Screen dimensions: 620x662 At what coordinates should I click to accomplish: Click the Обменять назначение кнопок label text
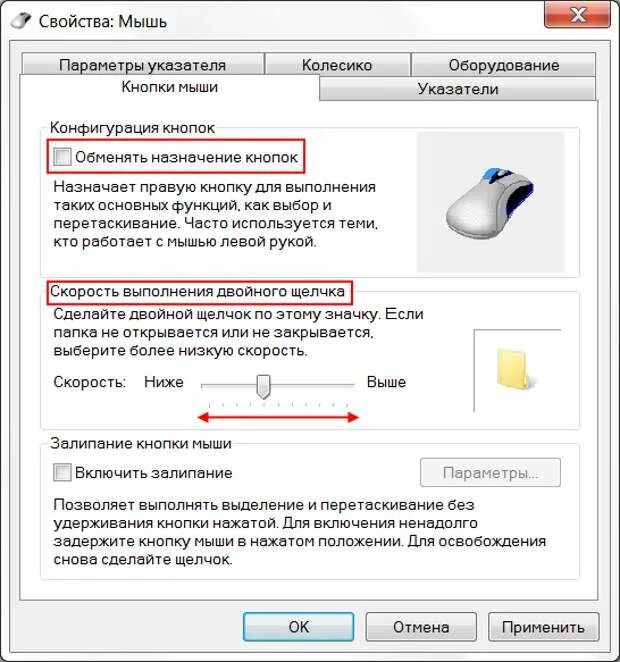[187, 157]
